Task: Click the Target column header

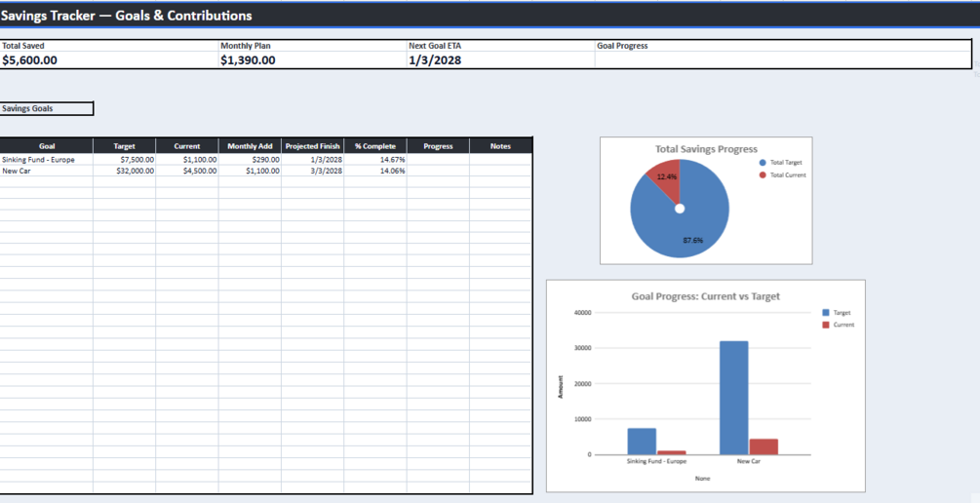Action: 125,146
